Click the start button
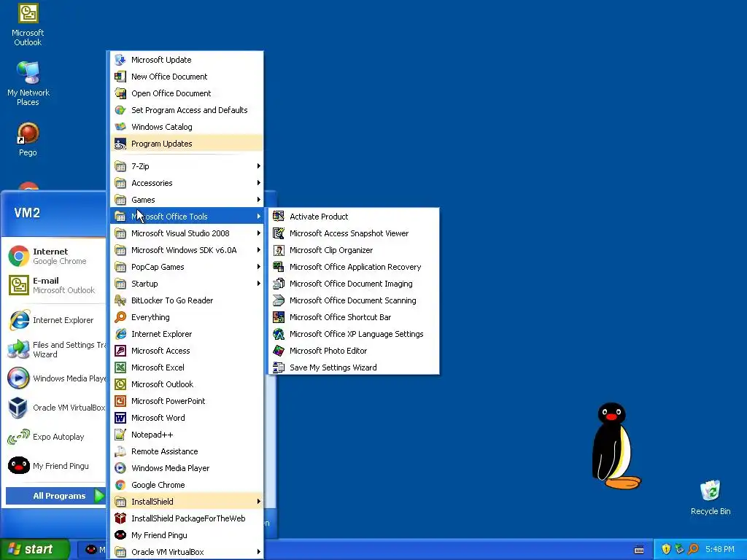The image size is (747, 560). pos(35,549)
